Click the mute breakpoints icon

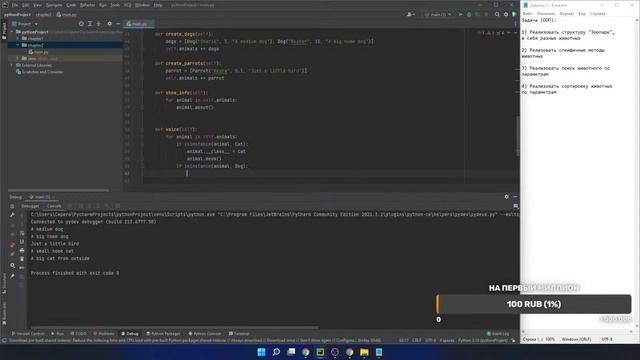[x=12, y=254]
